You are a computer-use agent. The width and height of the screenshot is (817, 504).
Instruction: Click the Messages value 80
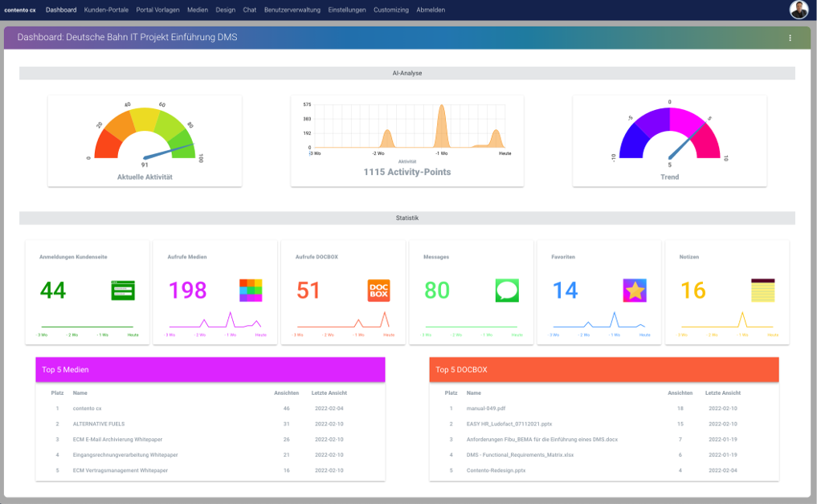437,290
